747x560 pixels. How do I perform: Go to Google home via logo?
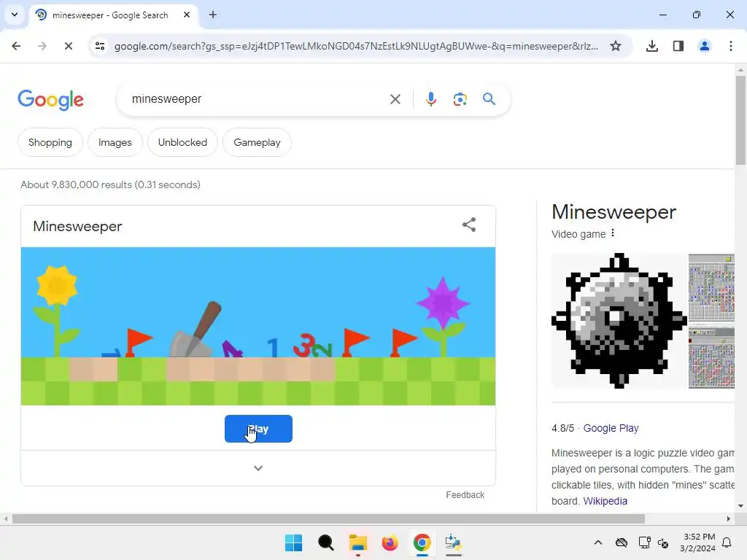(50, 99)
